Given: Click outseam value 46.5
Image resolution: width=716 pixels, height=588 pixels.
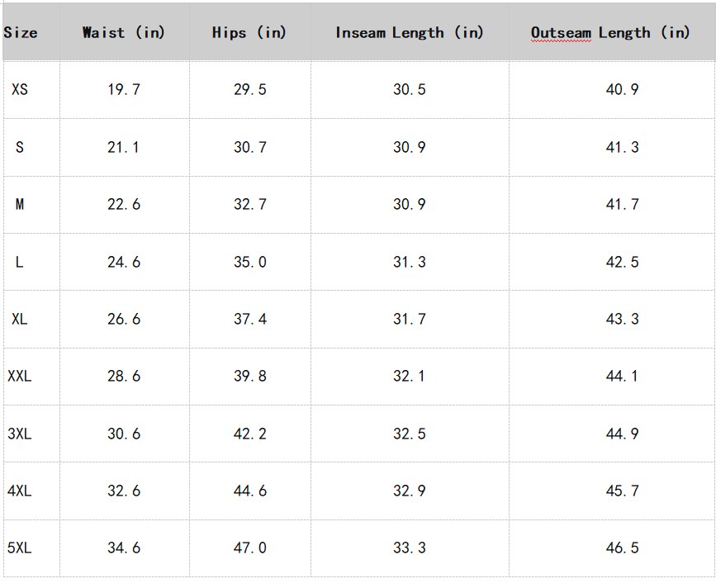Looking at the screenshot, I should click(622, 548).
